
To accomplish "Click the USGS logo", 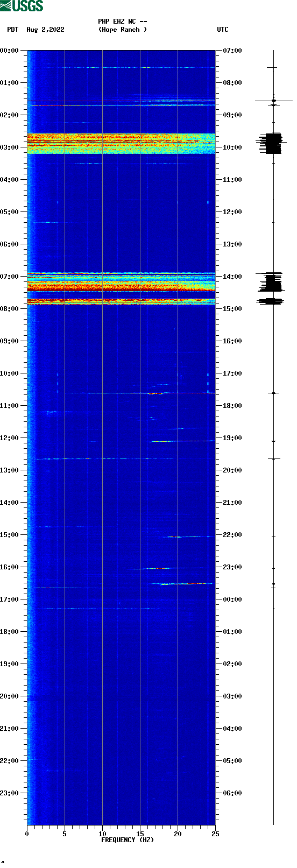I will point(22,6).
